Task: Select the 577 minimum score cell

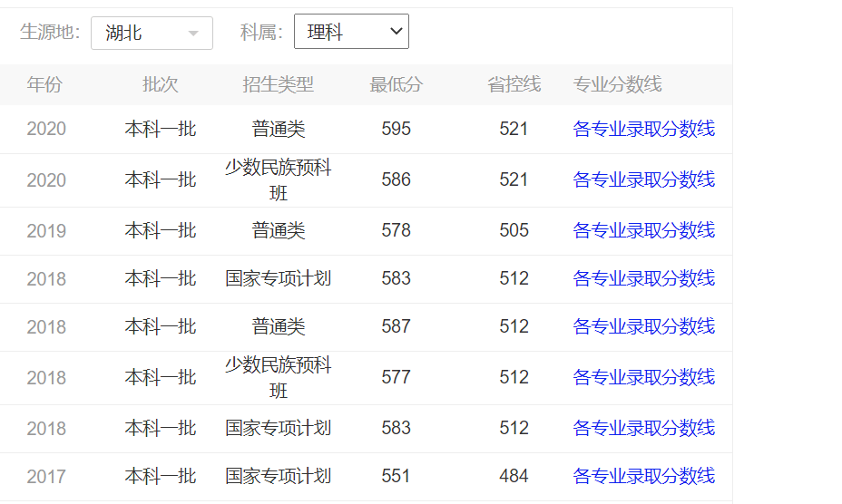Action: click(x=397, y=377)
